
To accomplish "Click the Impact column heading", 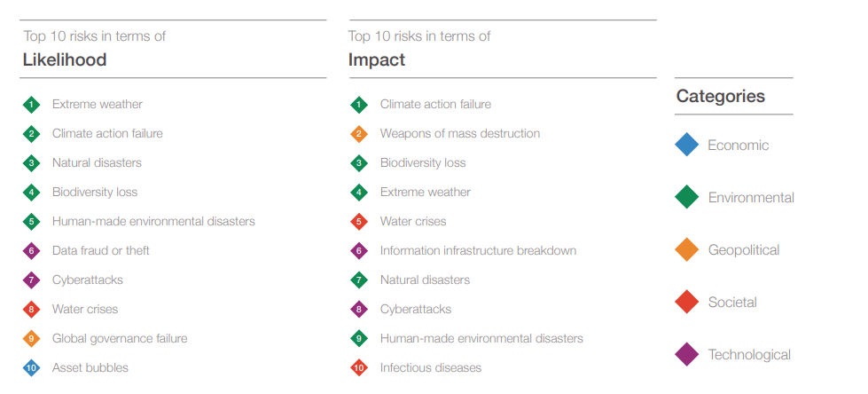I will click(377, 59).
